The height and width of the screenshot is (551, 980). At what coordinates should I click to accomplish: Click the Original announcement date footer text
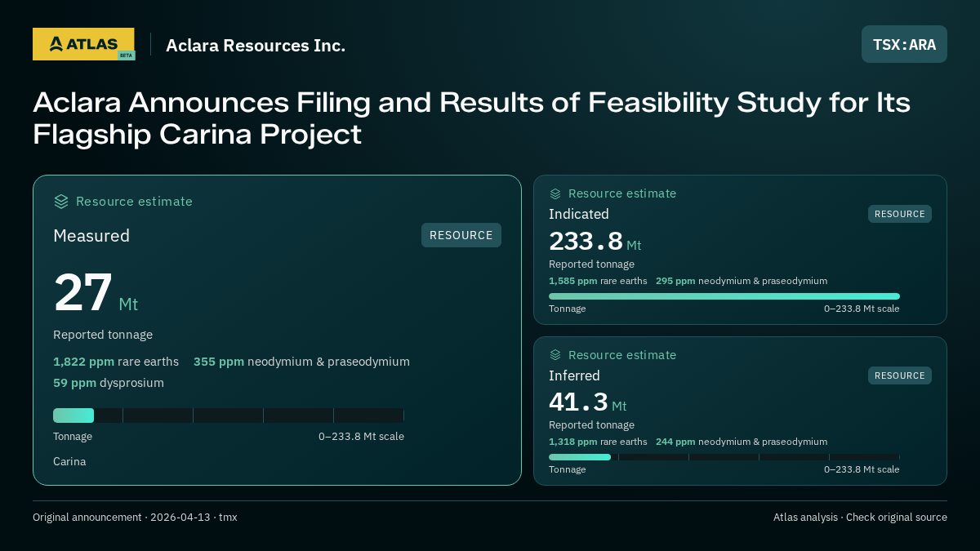tap(135, 518)
